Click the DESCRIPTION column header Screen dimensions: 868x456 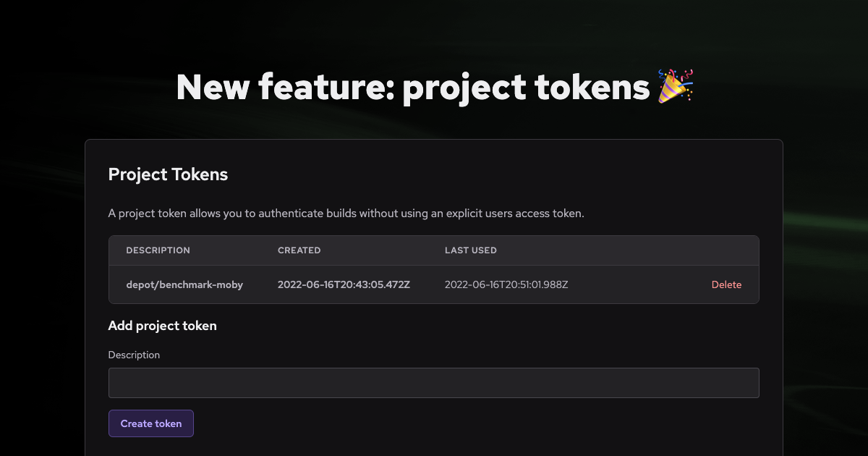pyautogui.click(x=158, y=250)
